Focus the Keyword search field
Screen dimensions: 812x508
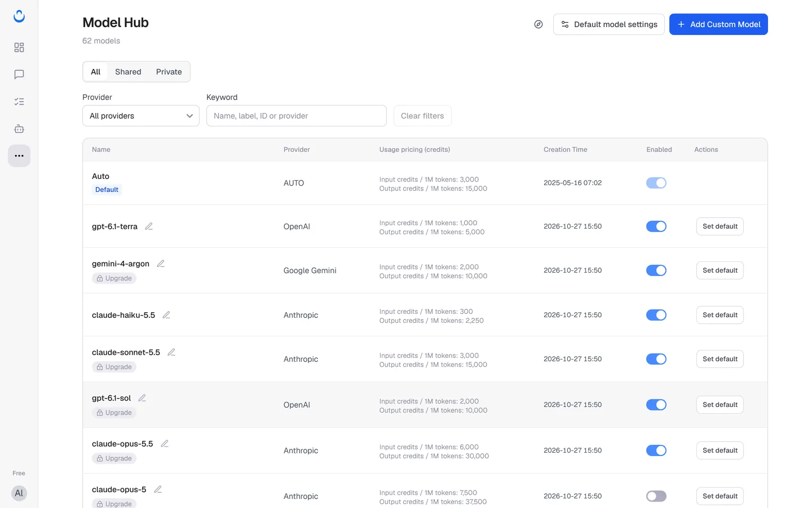pos(297,116)
